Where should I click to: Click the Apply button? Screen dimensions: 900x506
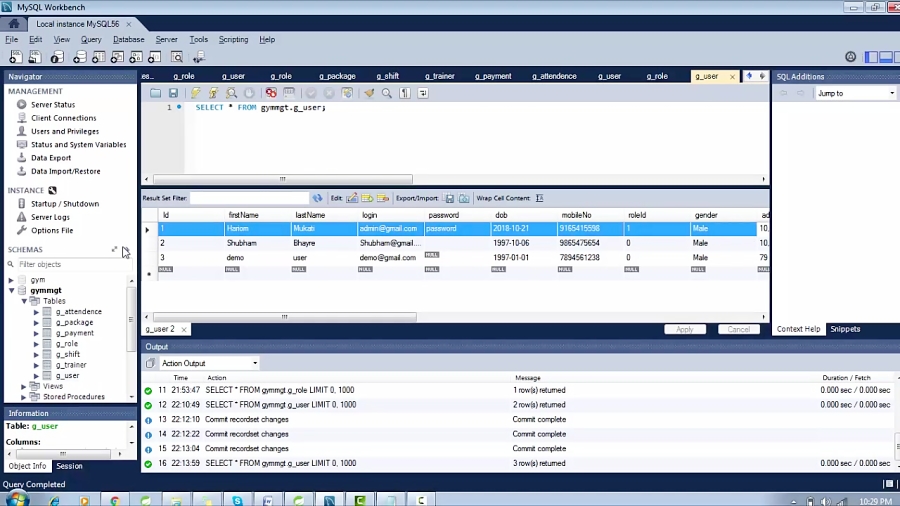coord(685,329)
